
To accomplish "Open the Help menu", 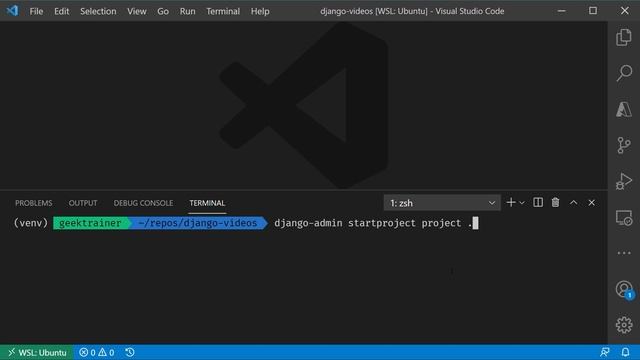I will pyautogui.click(x=260, y=11).
